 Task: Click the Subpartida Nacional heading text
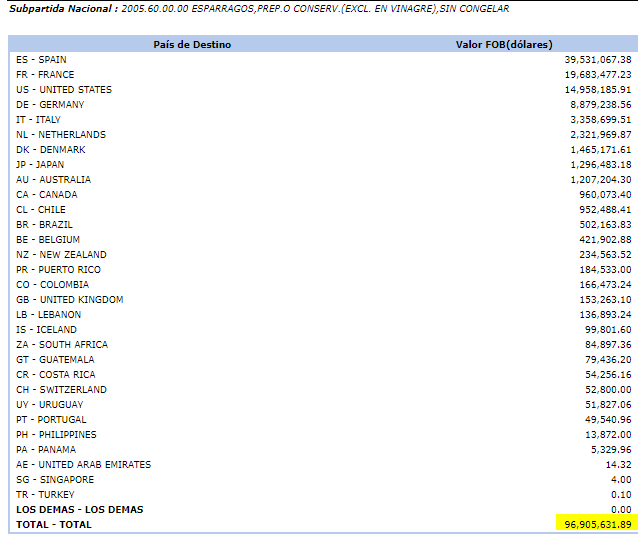coord(63,9)
